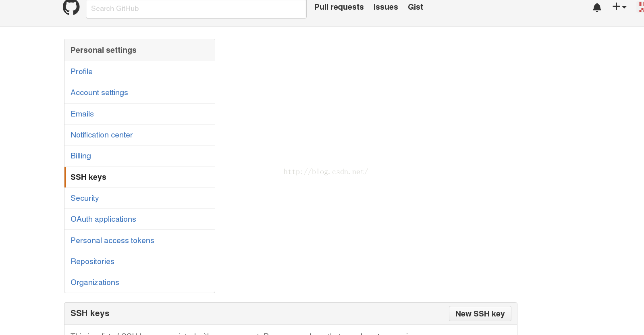Focus the Search GitHub field

point(196,8)
